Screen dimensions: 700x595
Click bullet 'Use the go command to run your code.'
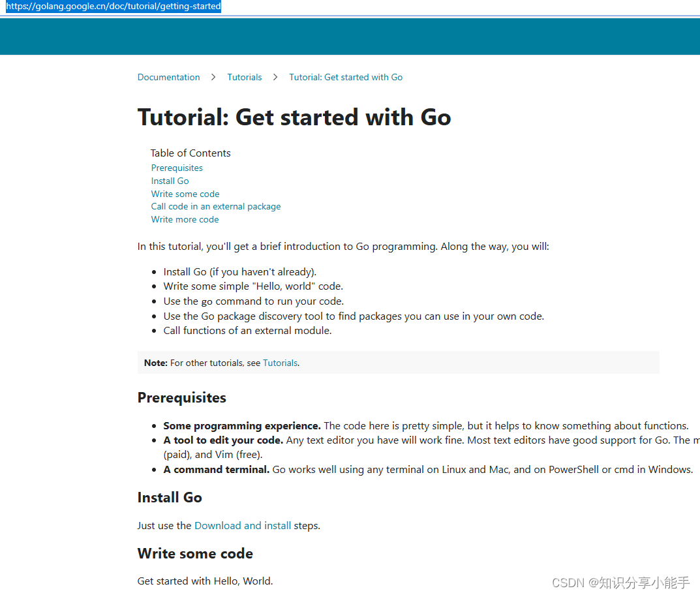tap(254, 301)
